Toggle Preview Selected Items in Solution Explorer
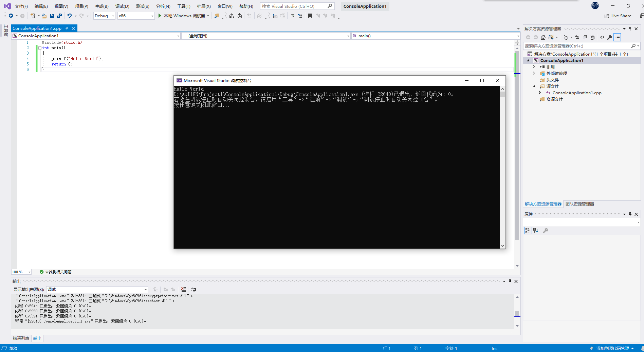The height and width of the screenshot is (352, 644). point(617,37)
